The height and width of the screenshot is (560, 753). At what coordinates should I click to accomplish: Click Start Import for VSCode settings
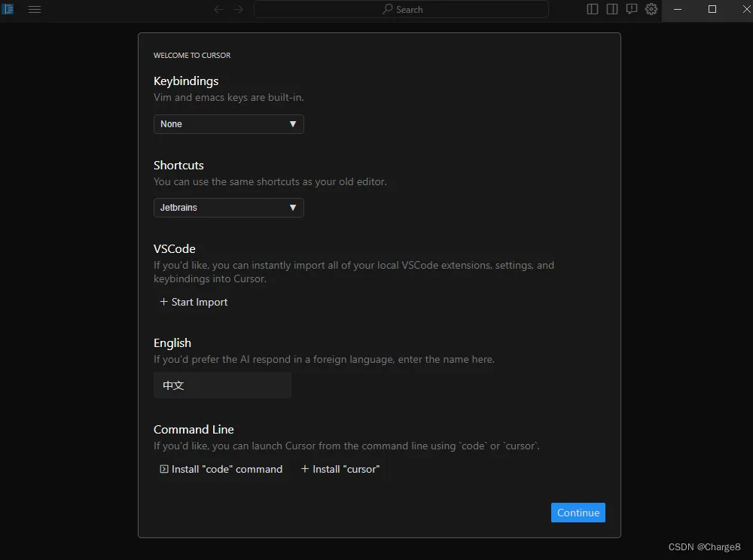click(x=199, y=302)
